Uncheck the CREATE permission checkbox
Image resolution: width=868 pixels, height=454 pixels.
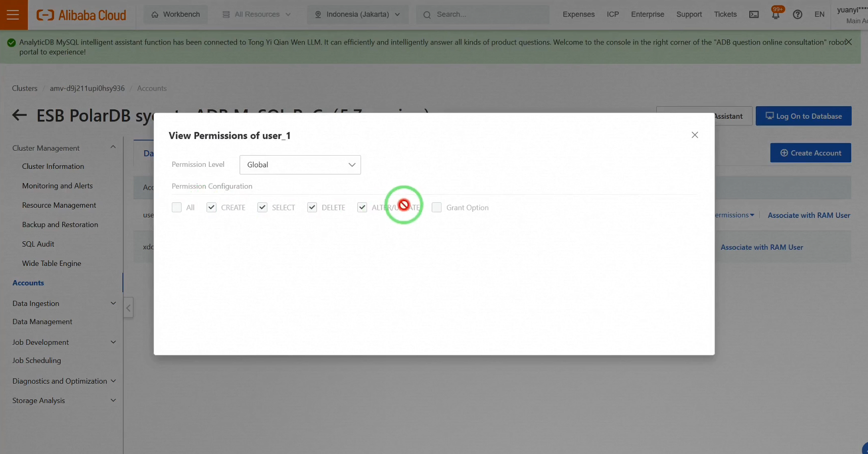pos(211,207)
